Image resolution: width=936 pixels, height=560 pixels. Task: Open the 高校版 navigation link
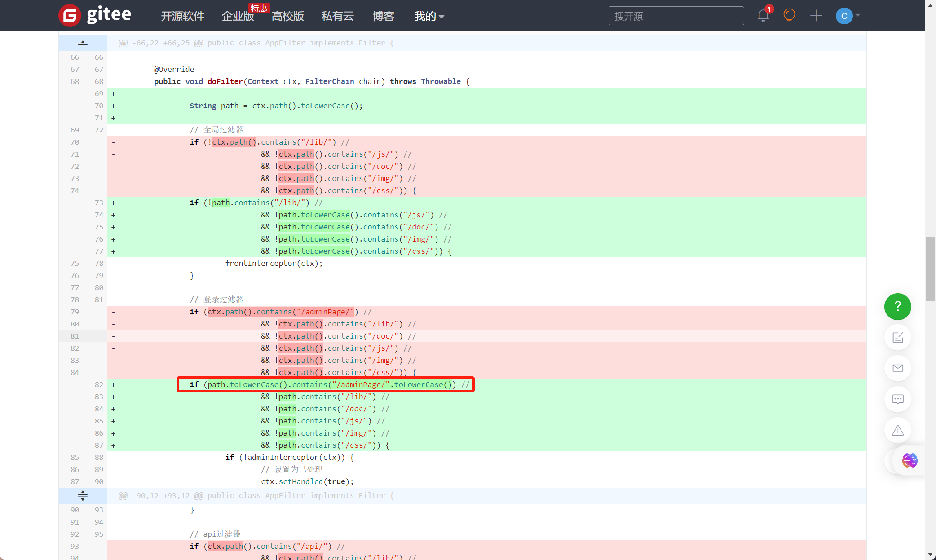(287, 17)
